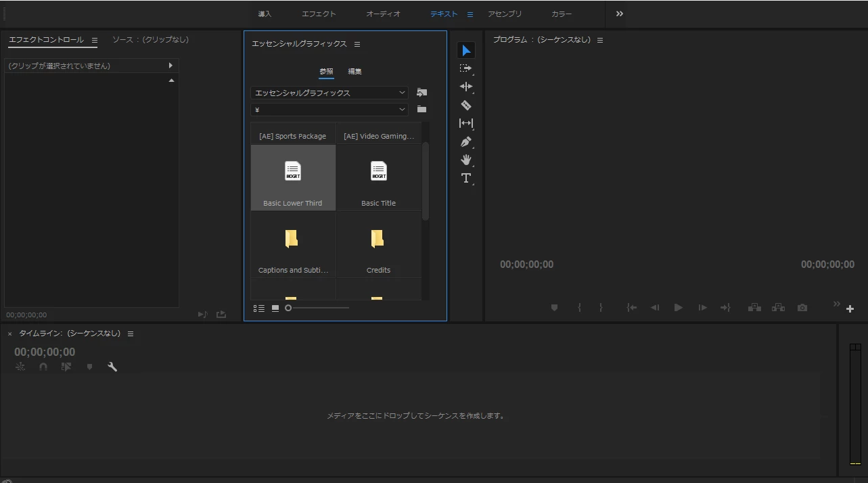Open エッセンシャルグラフィックス library dropdown
This screenshot has width=868, height=483.
click(329, 93)
